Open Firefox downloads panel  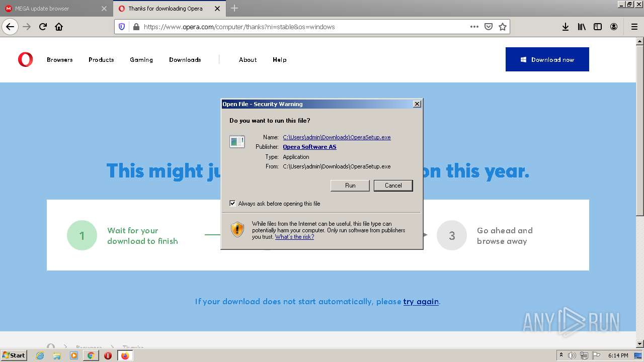point(566,27)
